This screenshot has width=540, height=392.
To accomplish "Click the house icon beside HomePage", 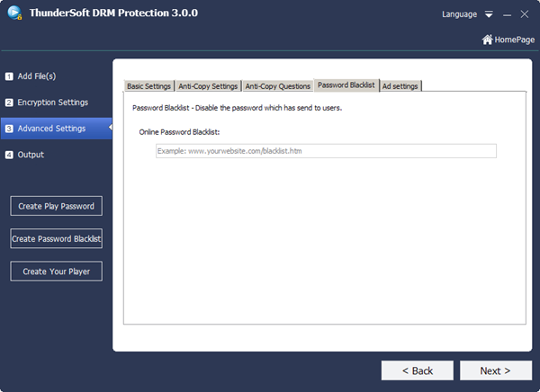I will point(487,40).
